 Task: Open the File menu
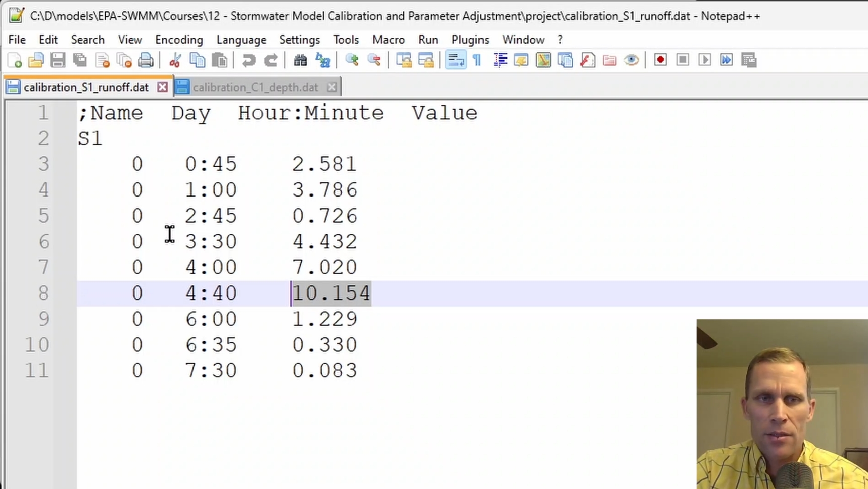coord(17,40)
